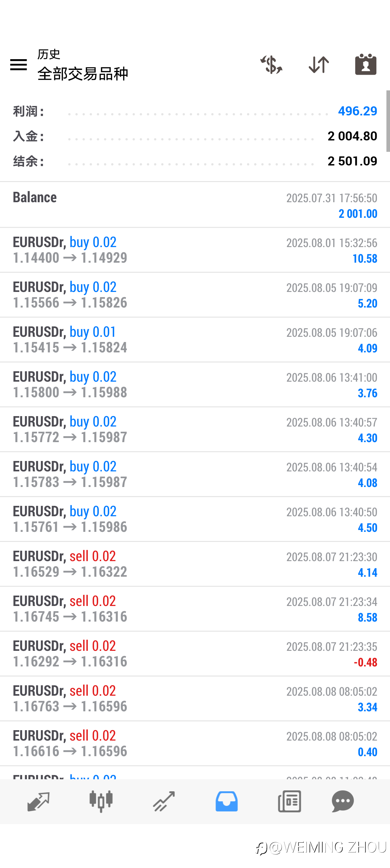The height and width of the screenshot is (868, 390).
Task: Select the History inbox tab
Action: coord(227,801)
